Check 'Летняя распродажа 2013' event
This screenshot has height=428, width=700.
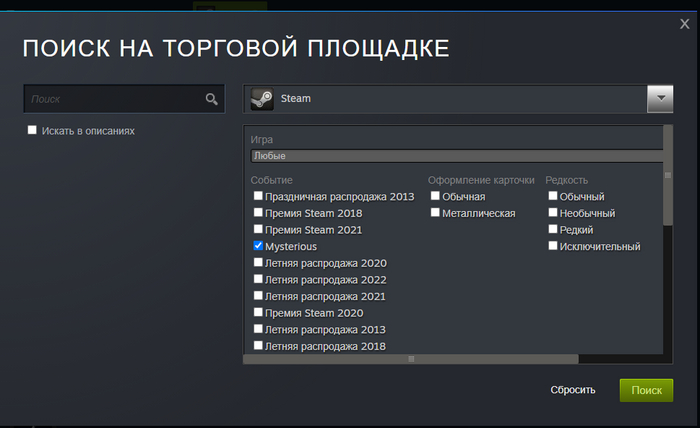pyautogui.click(x=258, y=328)
